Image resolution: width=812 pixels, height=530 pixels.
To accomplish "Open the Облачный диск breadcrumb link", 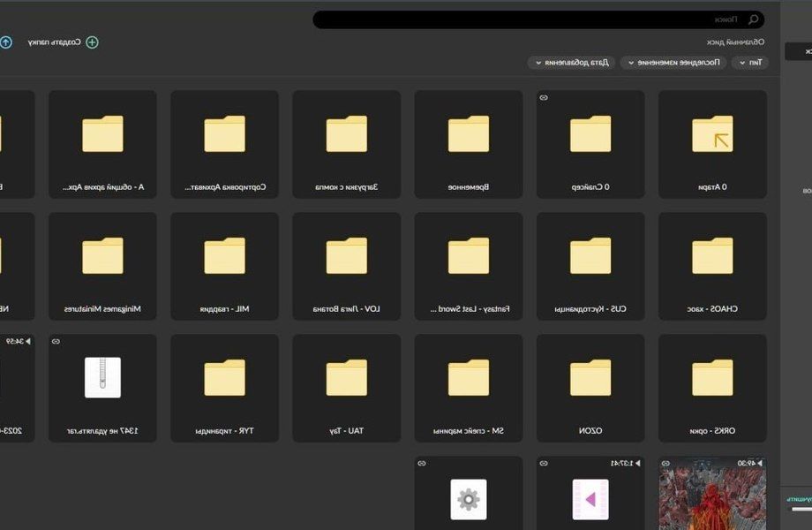I will tap(735, 42).
